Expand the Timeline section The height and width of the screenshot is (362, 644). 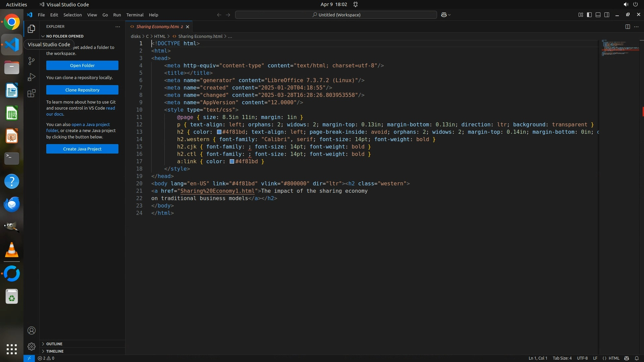55,351
